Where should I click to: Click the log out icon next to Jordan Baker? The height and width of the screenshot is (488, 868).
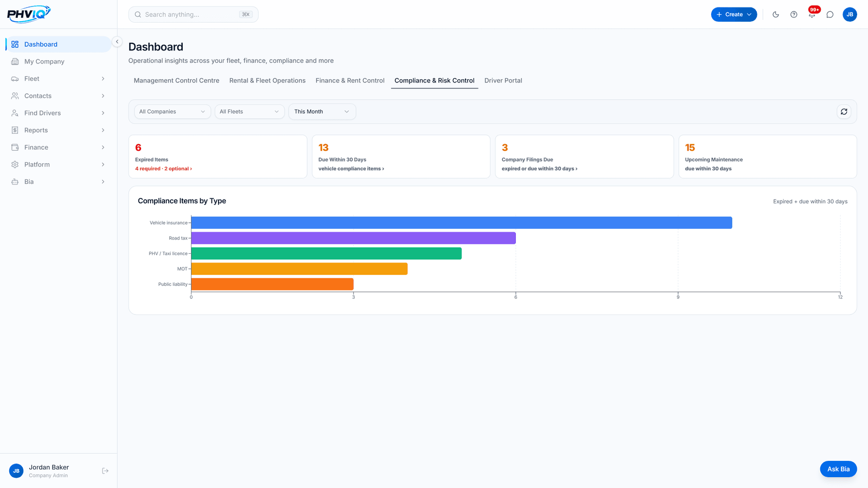105,471
